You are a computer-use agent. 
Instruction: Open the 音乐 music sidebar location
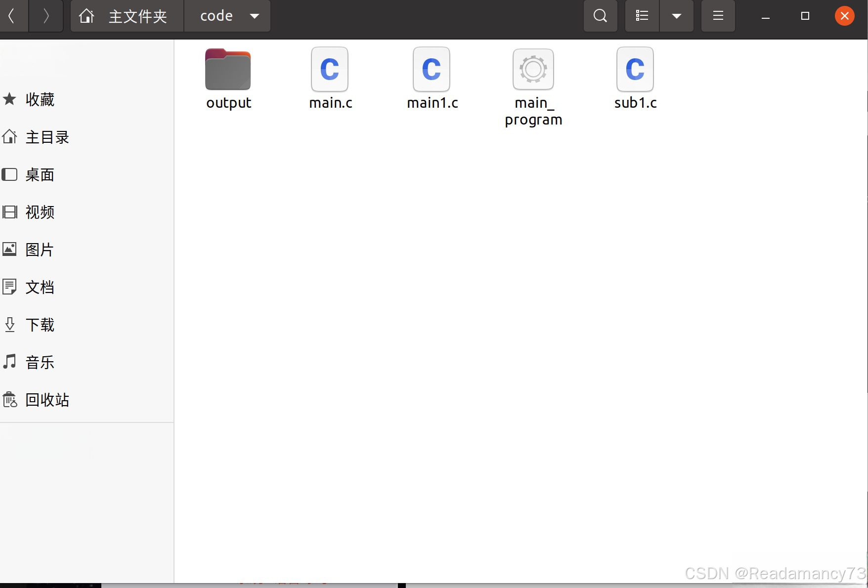(x=40, y=362)
